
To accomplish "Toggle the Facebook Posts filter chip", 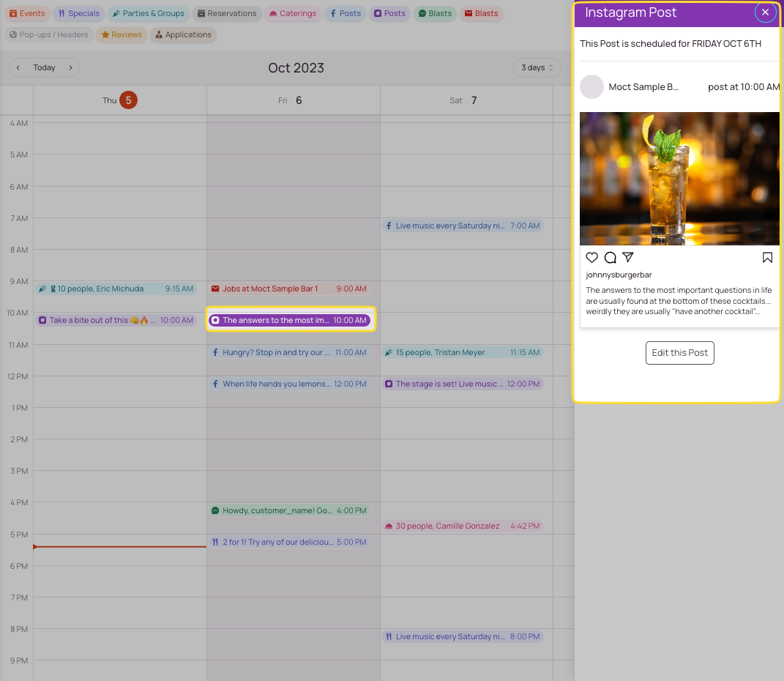I will tap(346, 13).
